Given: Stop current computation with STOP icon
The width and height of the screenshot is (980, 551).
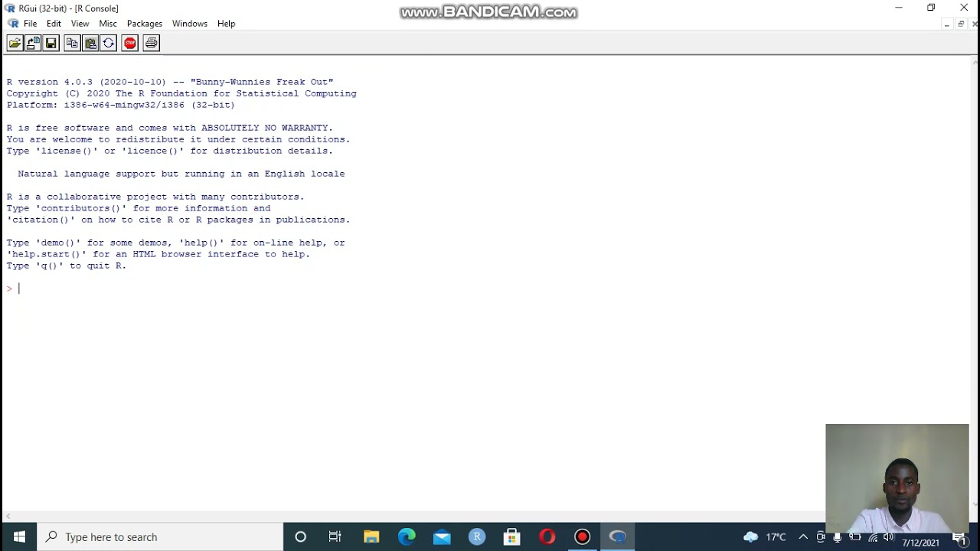Looking at the screenshot, I should pyautogui.click(x=130, y=44).
